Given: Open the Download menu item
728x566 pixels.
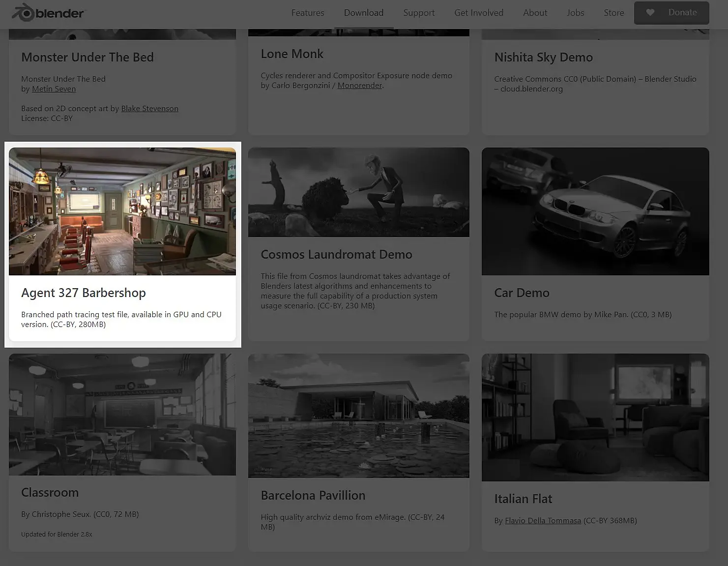Looking at the screenshot, I should [x=364, y=13].
